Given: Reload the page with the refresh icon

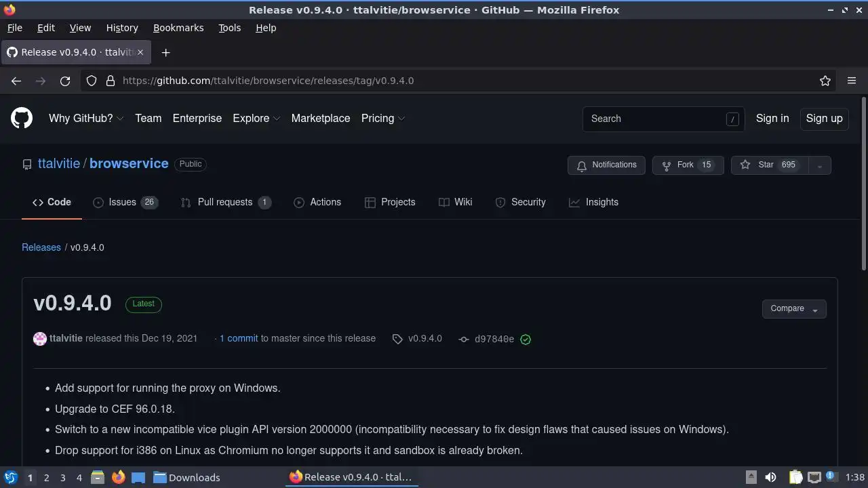Looking at the screenshot, I should pyautogui.click(x=65, y=81).
